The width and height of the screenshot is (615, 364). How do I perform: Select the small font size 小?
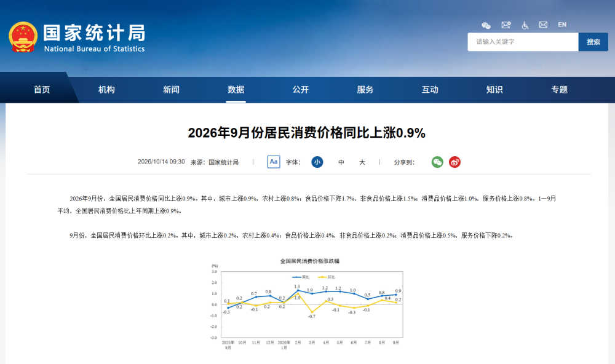tap(317, 162)
